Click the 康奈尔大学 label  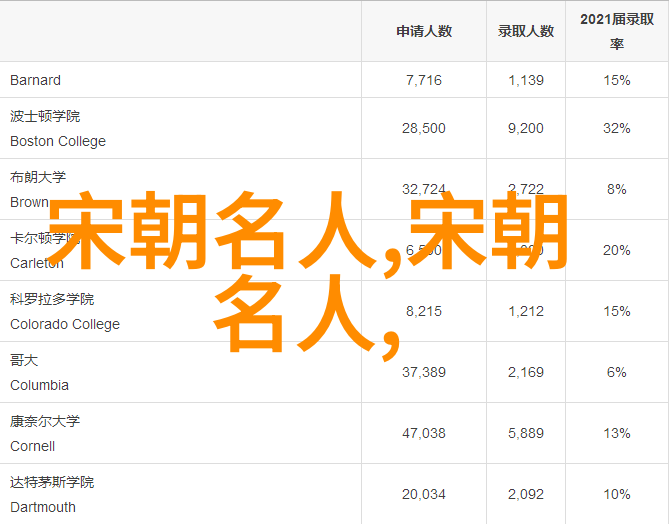[x=45, y=421]
